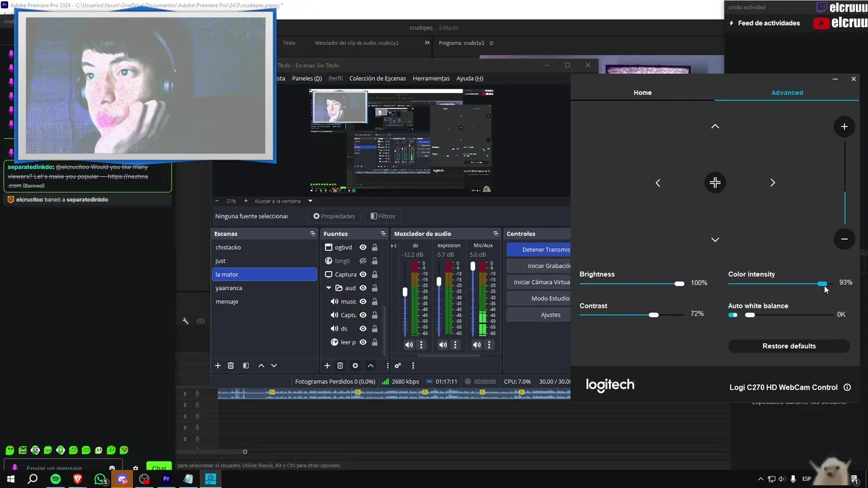This screenshot has height=488, width=868.
Task: Hide the ogbvd source via its eye icon
Action: click(x=363, y=247)
